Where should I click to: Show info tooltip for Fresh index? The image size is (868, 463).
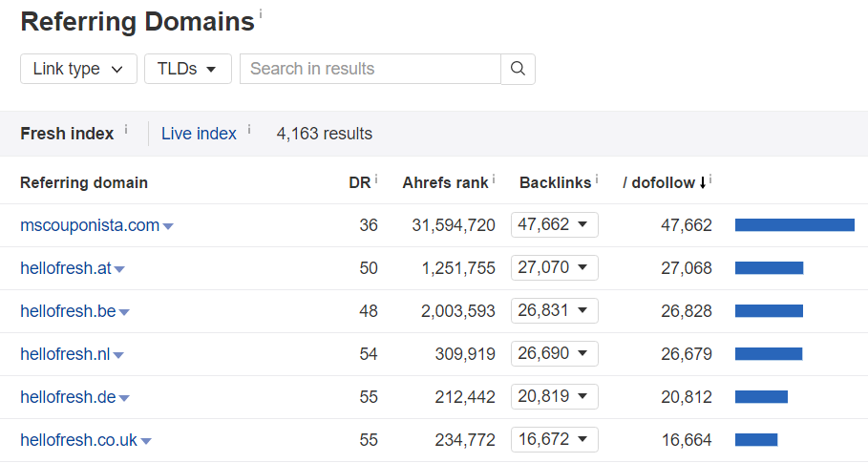pos(126,129)
